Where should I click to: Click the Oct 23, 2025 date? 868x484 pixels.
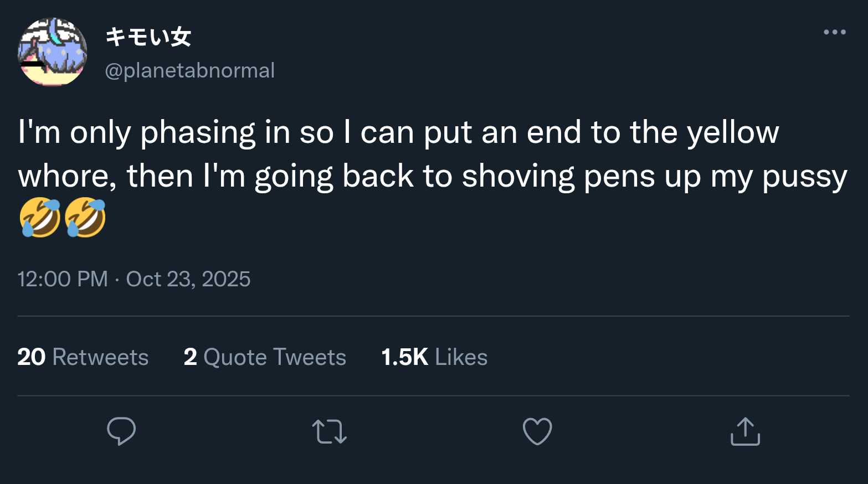tap(188, 279)
